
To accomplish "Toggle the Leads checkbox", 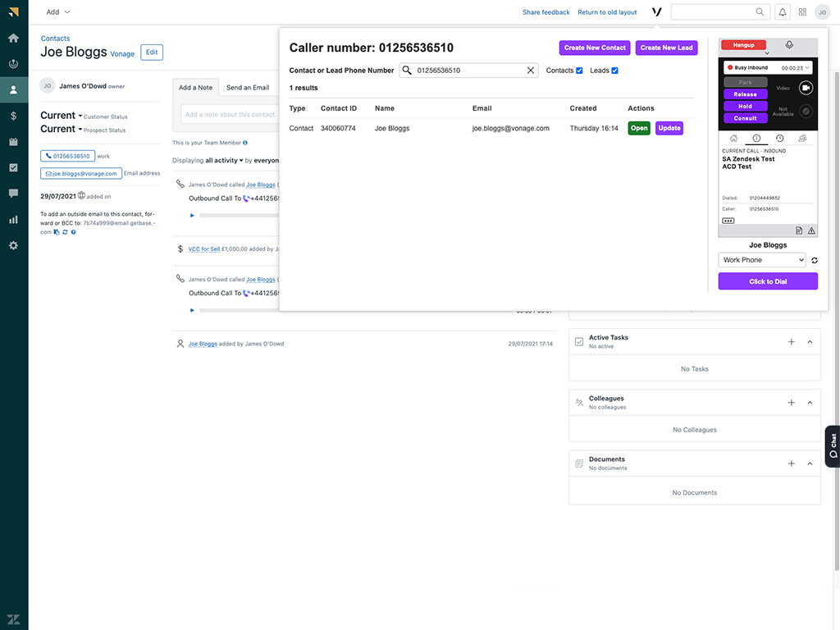I will click(614, 71).
